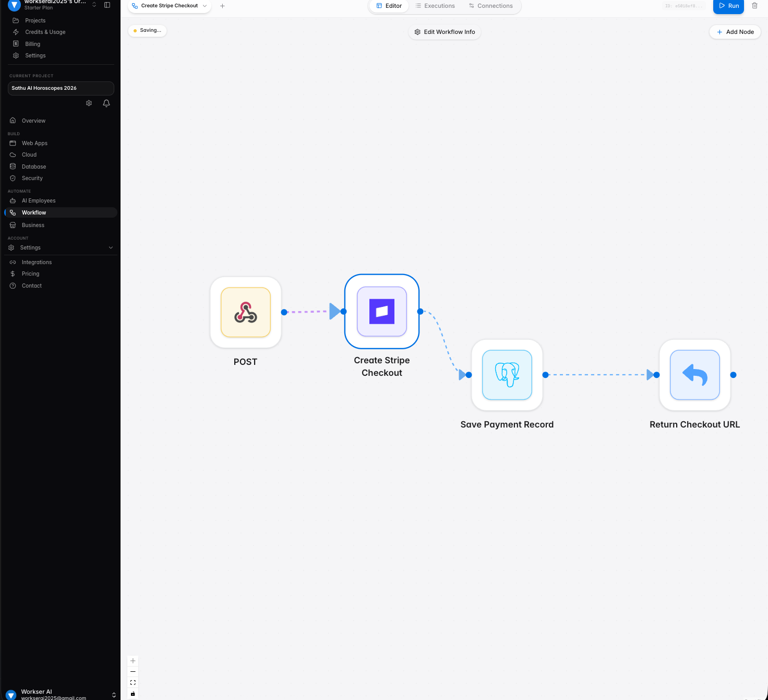
Task: Open Billing in the sidebar
Action: coord(32,44)
